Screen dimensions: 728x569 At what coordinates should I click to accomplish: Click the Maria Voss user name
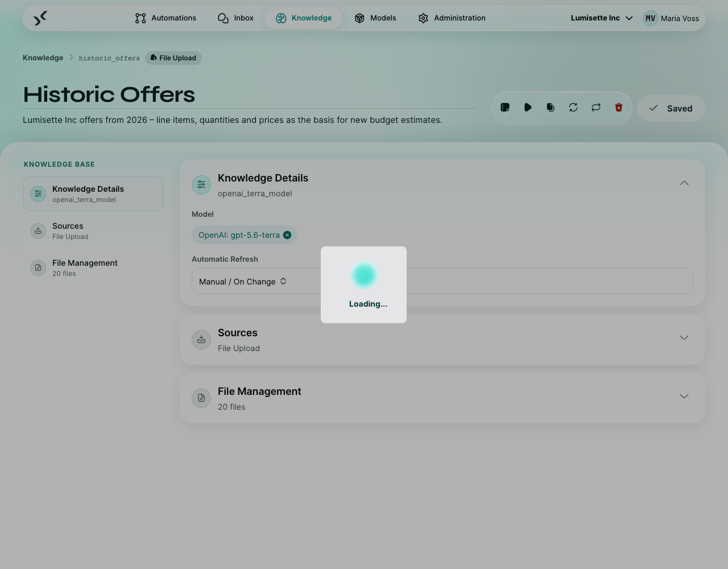tap(680, 18)
